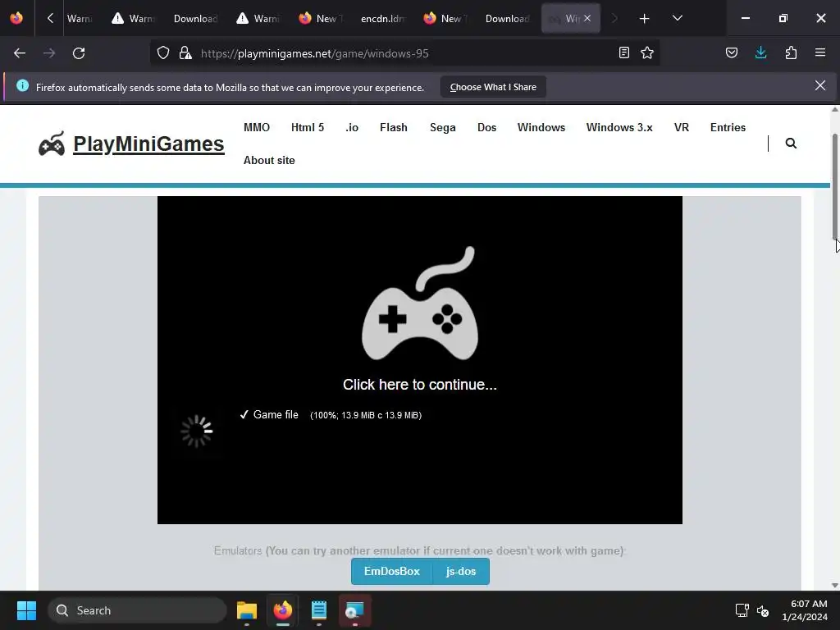Bookmark this page with the star icon
Image resolution: width=840 pixels, height=630 pixels.
(x=647, y=52)
